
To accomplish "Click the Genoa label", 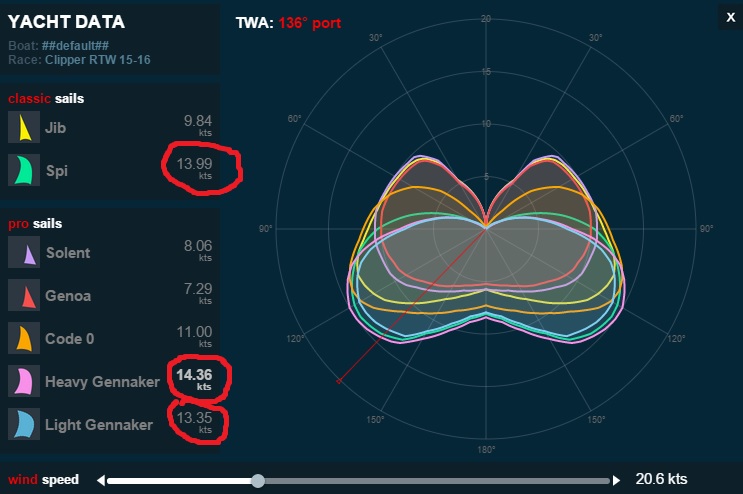I will (68, 296).
